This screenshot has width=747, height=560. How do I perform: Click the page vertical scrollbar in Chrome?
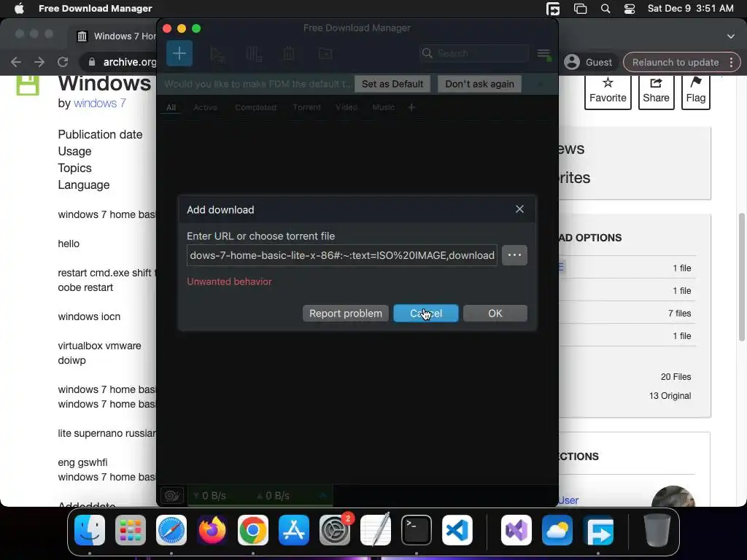tap(742, 277)
